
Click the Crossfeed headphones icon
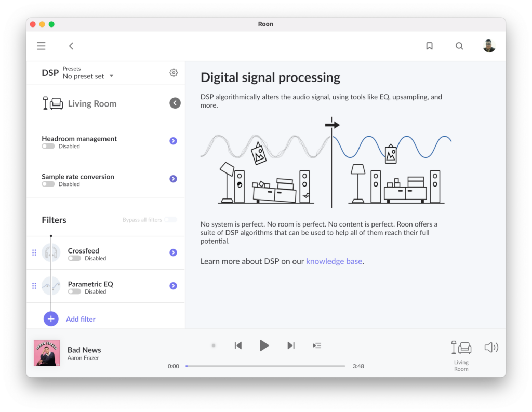(51, 252)
